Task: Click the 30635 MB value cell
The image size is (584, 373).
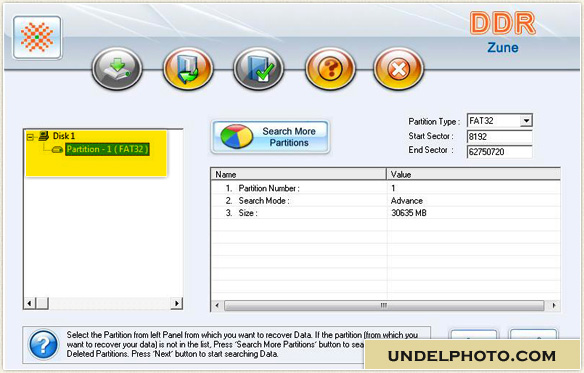Action: (x=409, y=213)
